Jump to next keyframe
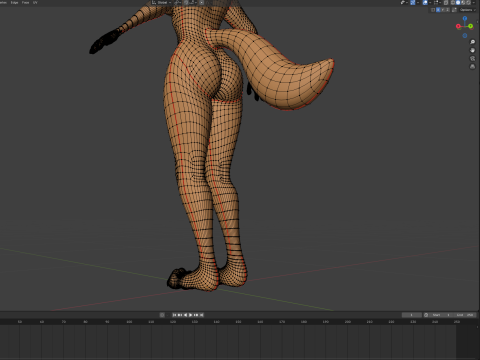 (x=196, y=315)
